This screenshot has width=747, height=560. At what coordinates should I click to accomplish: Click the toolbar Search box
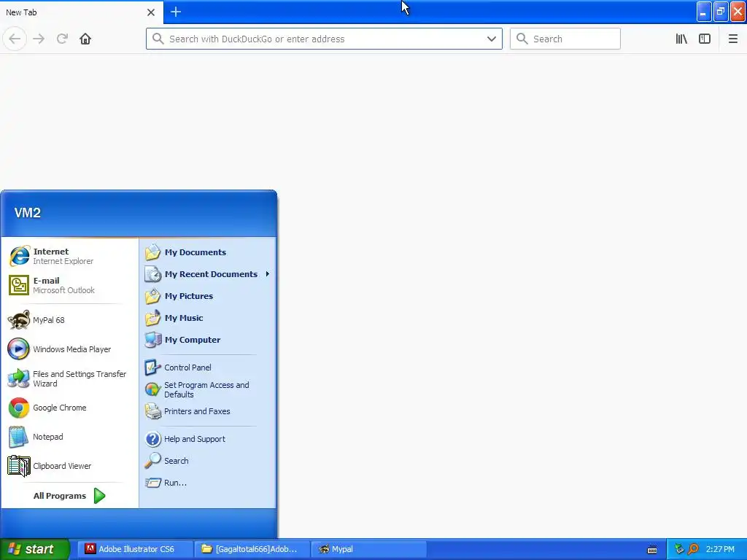click(565, 39)
